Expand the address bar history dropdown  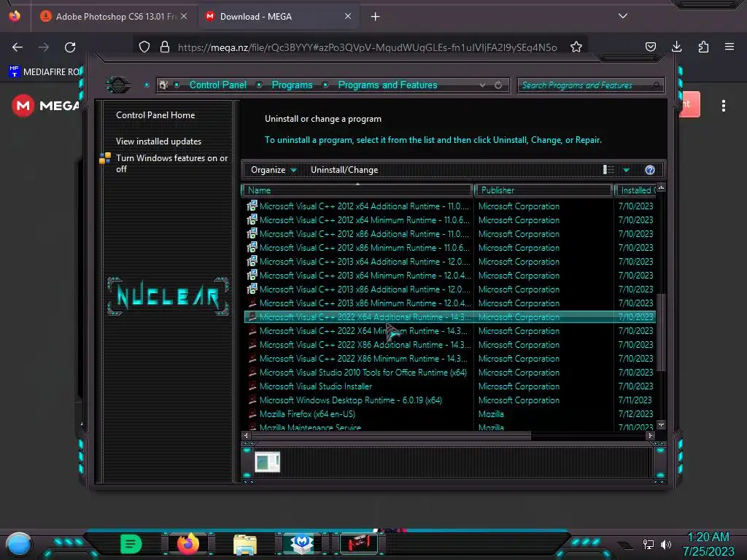(482, 85)
